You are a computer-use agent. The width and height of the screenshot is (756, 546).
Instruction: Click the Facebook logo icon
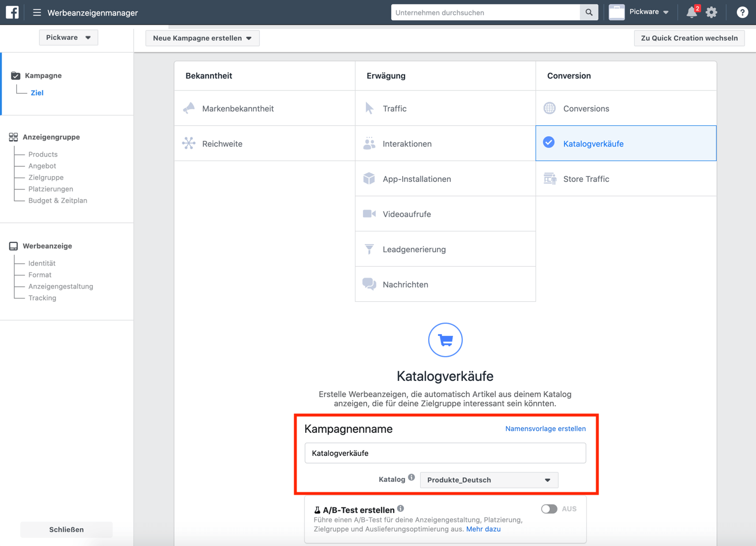pos(12,12)
